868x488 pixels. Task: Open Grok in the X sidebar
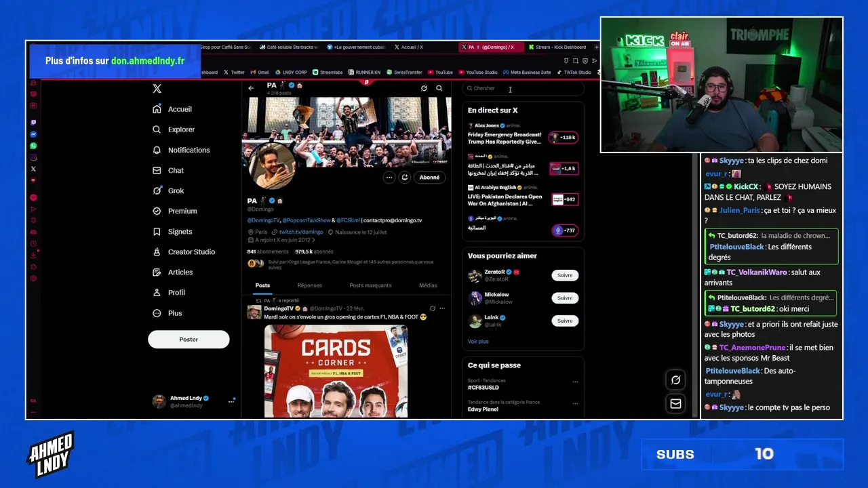(x=168, y=190)
